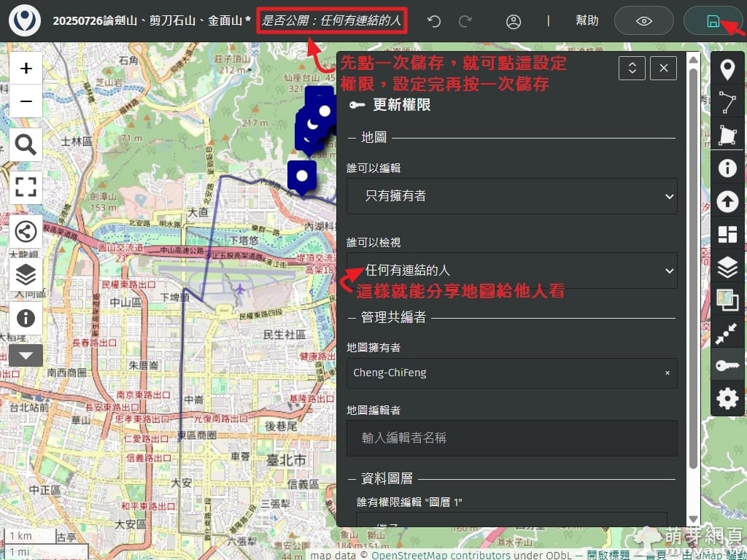The image size is (747, 560).
Task: Click the key icon for permissions
Action: [x=727, y=365]
